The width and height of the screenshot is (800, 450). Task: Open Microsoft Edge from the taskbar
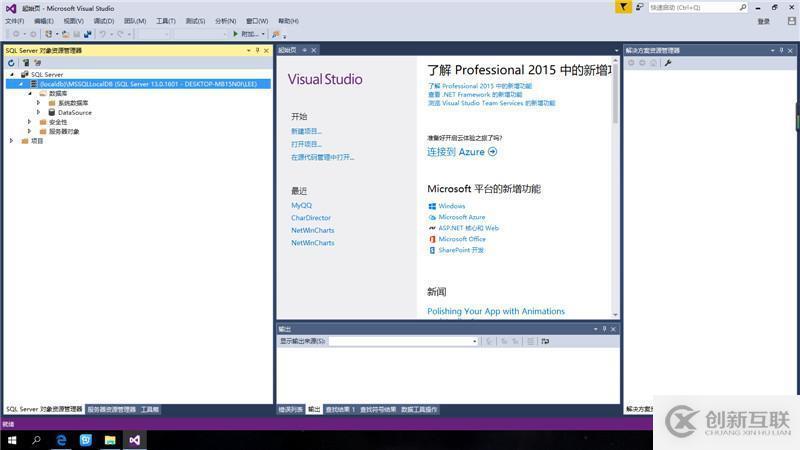click(61, 440)
